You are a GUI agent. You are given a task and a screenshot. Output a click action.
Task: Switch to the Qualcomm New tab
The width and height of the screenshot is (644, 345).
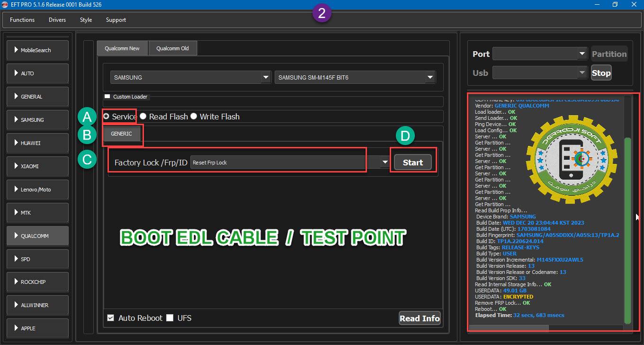click(x=122, y=48)
